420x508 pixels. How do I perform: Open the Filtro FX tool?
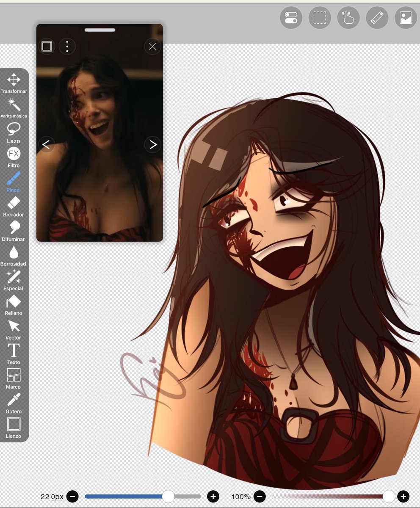click(x=14, y=157)
